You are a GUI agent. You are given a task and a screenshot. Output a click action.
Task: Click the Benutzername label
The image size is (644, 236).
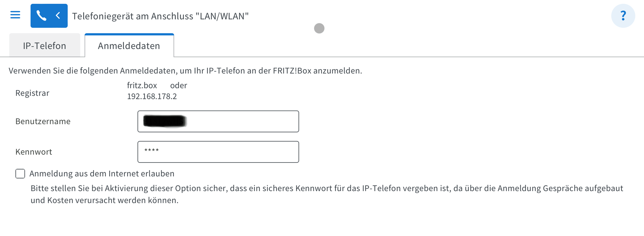43,121
